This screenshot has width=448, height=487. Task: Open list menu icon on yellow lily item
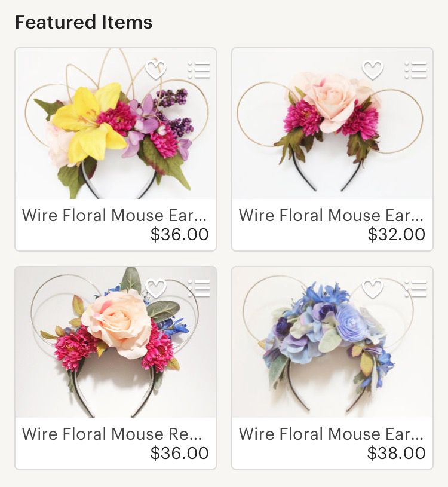(199, 70)
